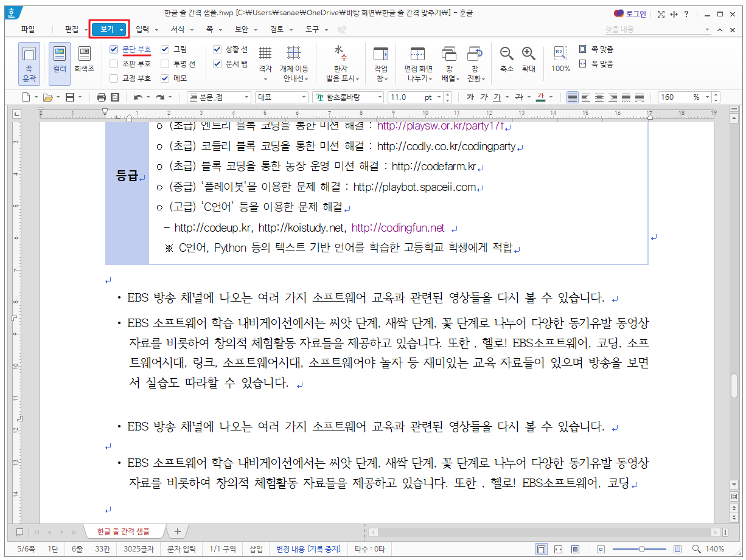Image resolution: width=746 pixels, height=560 pixels.
Task: Toggle the 상황 선 checkbox
Action: tap(217, 49)
